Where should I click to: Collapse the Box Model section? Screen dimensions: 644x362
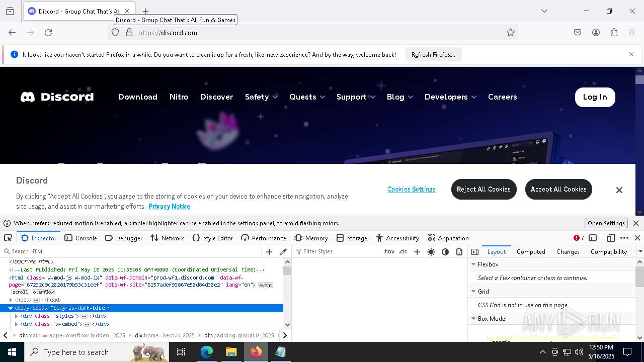473,319
